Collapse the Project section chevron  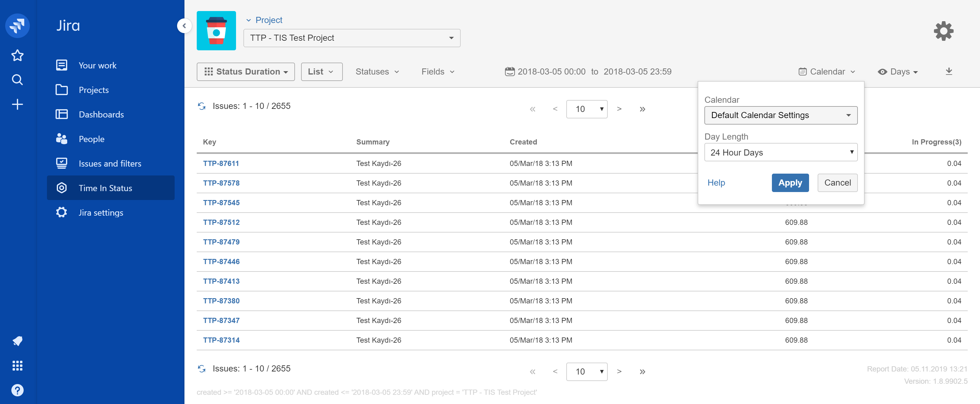[248, 20]
